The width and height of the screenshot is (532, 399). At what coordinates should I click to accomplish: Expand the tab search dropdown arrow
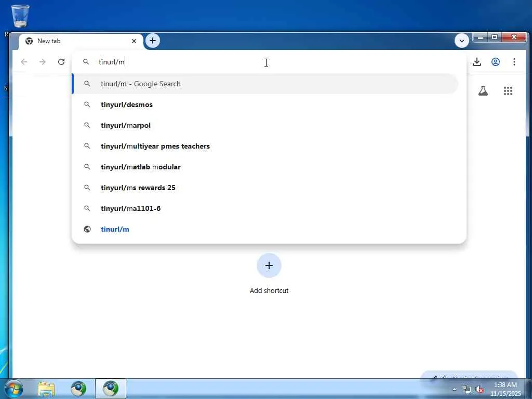click(461, 41)
